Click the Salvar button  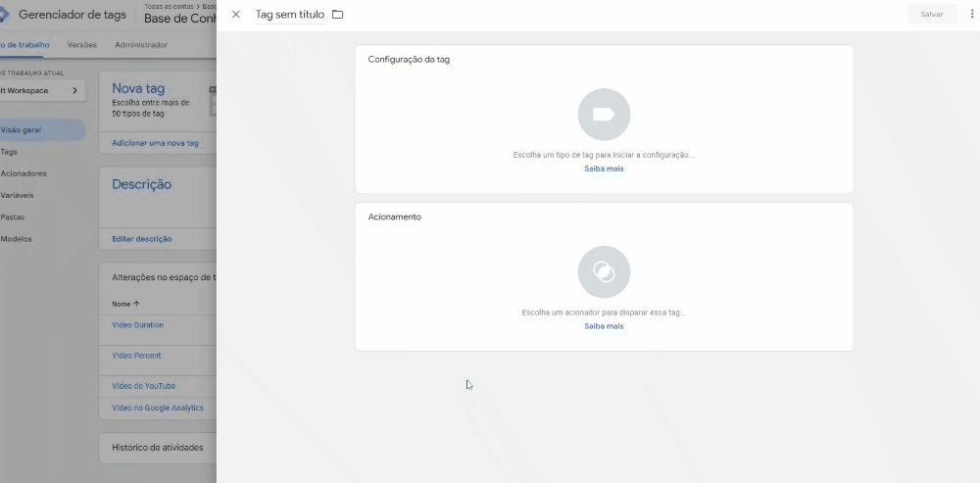point(931,15)
